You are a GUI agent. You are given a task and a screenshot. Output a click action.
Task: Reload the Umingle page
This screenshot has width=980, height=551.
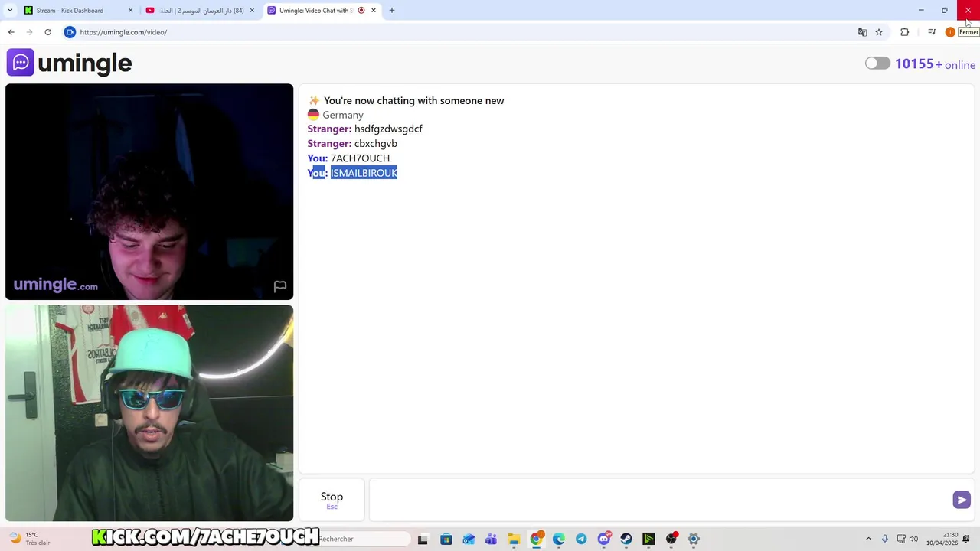point(47,32)
